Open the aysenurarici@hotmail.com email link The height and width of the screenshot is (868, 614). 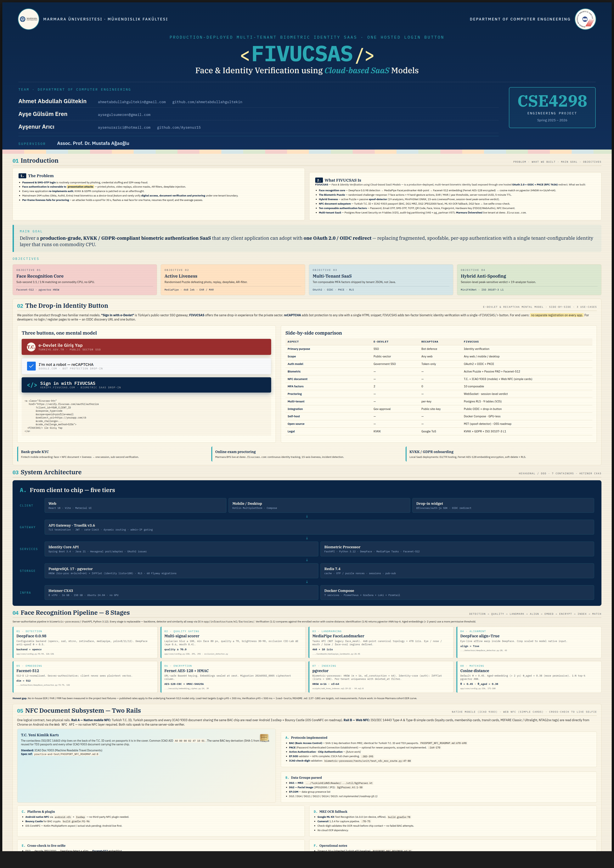(124, 128)
